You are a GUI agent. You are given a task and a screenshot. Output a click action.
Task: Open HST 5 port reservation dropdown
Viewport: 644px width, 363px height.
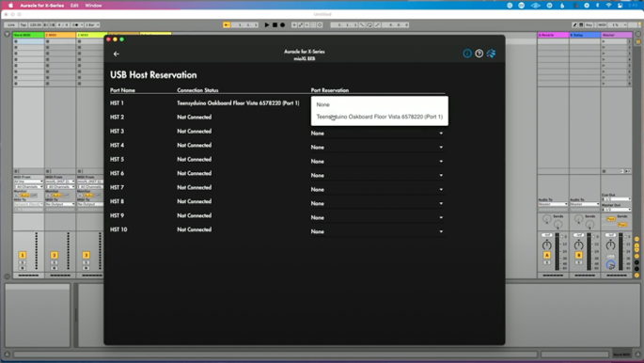[377, 162]
